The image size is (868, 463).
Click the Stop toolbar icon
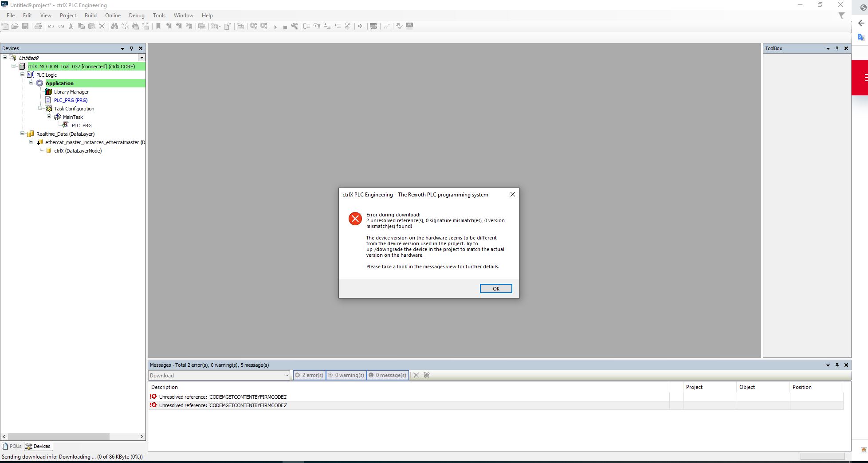click(285, 27)
